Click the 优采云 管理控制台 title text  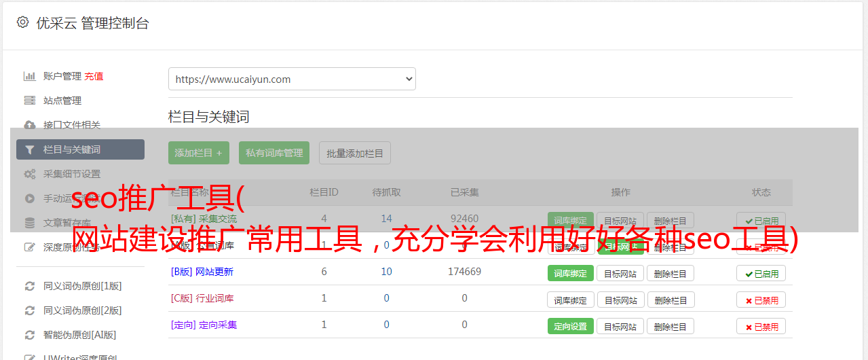click(x=92, y=23)
